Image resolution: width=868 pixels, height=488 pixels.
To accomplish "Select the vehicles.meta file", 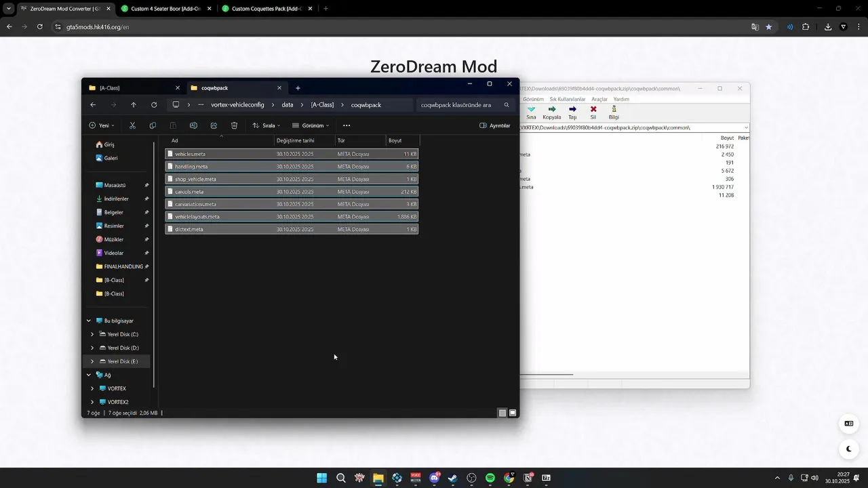I will pos(292,154).
